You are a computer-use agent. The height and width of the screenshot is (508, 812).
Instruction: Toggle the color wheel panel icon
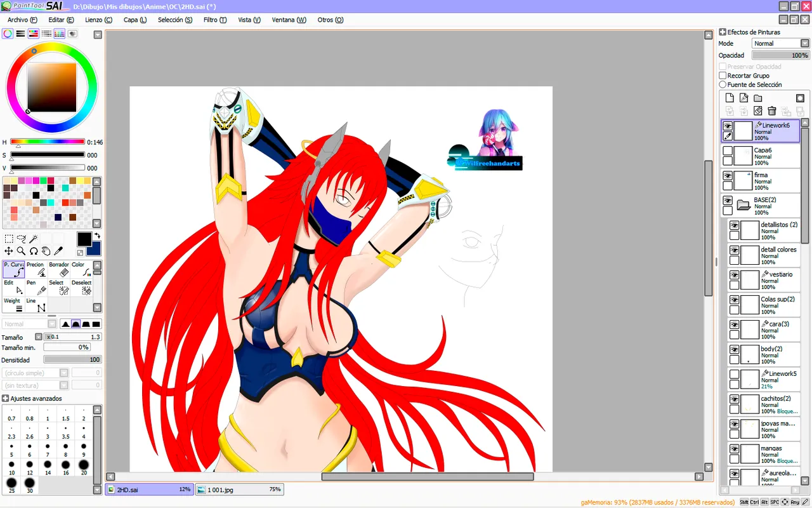pos(8,34)
